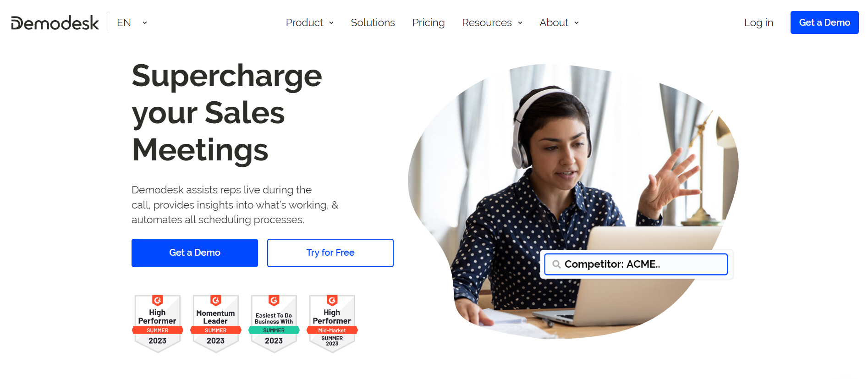Click the header Get a Demo button
The image size is (868, 379).
pyautogui.click(x=824, y=22)
